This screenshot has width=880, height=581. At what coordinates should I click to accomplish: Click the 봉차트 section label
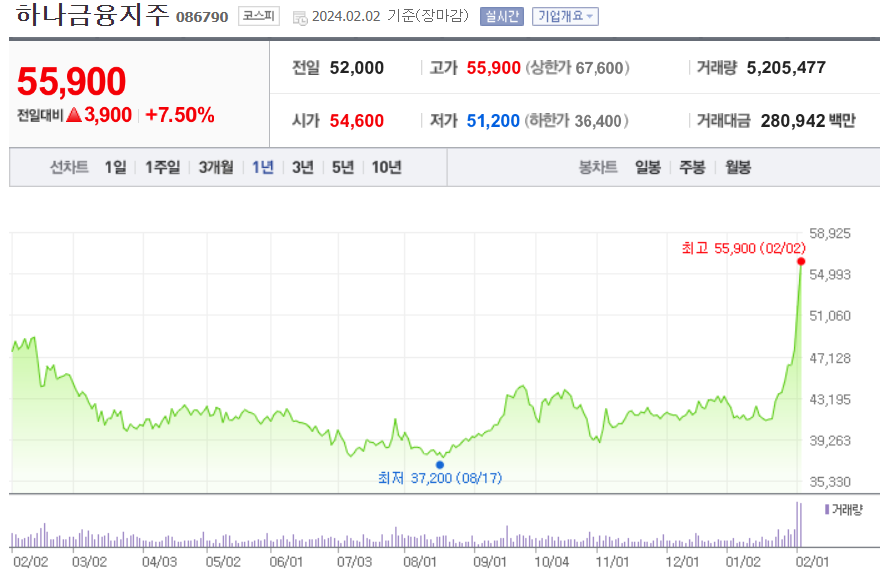tap(598, 167)
